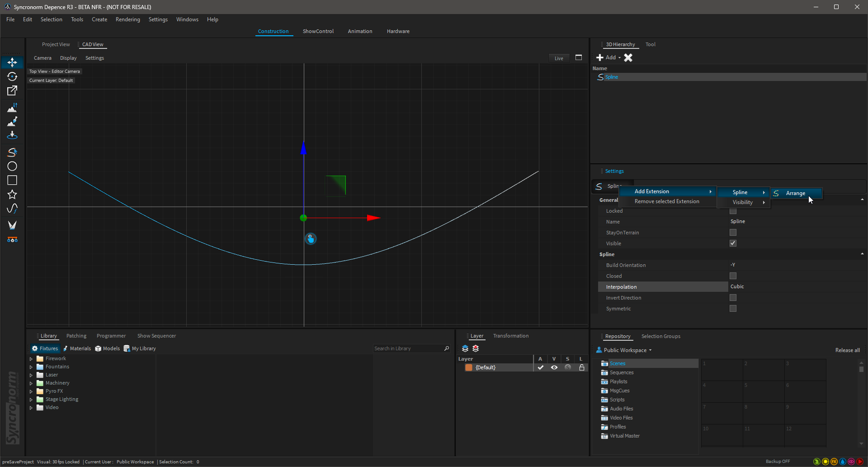Click the orange FX status icon
This screenshot has width=868, height=467.
834,462
